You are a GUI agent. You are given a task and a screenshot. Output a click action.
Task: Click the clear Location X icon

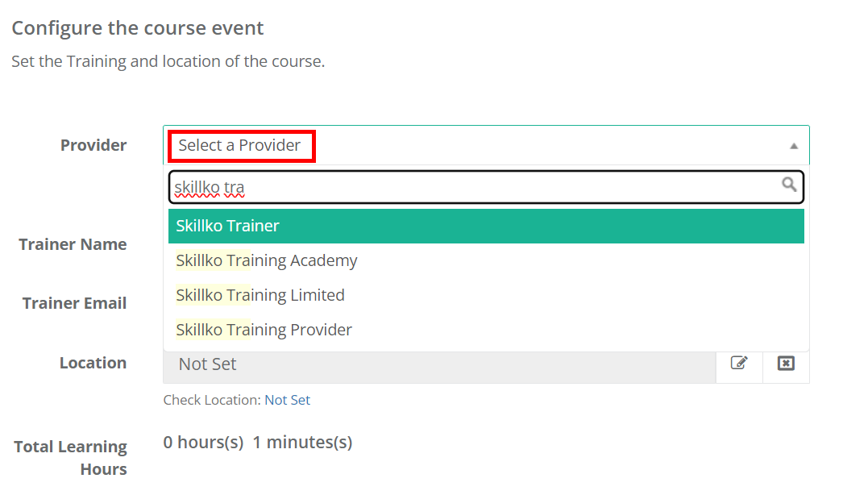pos(785,365)
